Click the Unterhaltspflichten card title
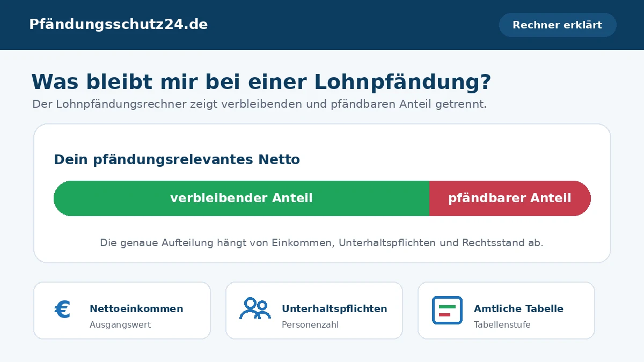Screen dimensions: 644x362 [x=334, y=309]
